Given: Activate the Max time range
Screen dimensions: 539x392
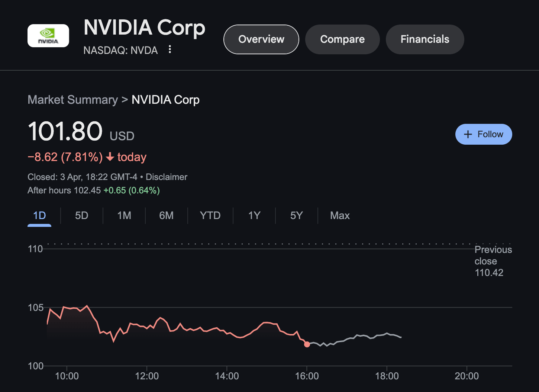Looking at the screenshot, I should pyautogui.click(x=339, y=215).
